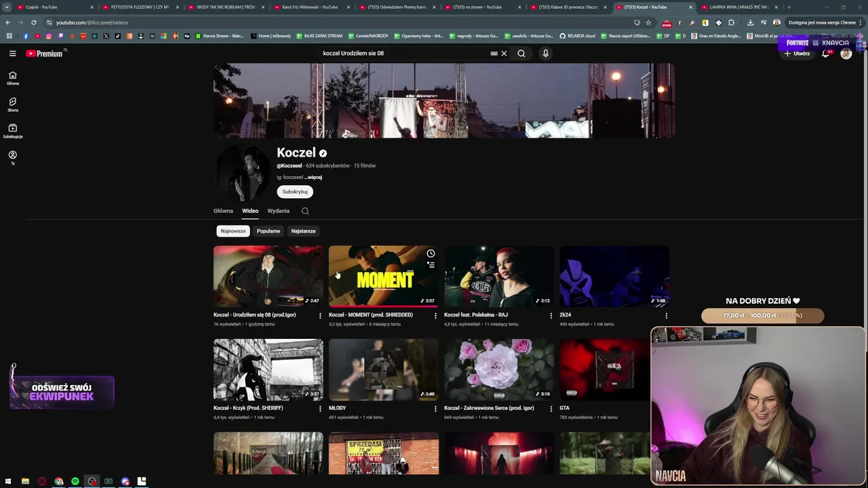Open options menu for Krzyk video

point(320,409)
